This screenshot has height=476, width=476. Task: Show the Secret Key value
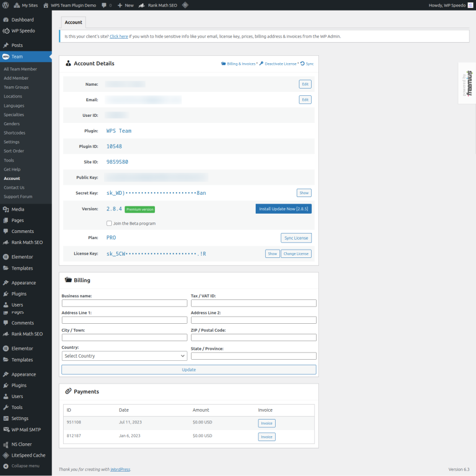click(303, 193)
